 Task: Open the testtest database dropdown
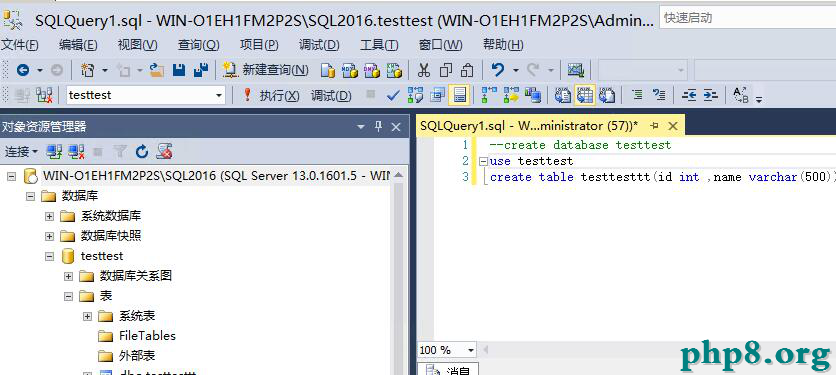click(x=219, y=95)
